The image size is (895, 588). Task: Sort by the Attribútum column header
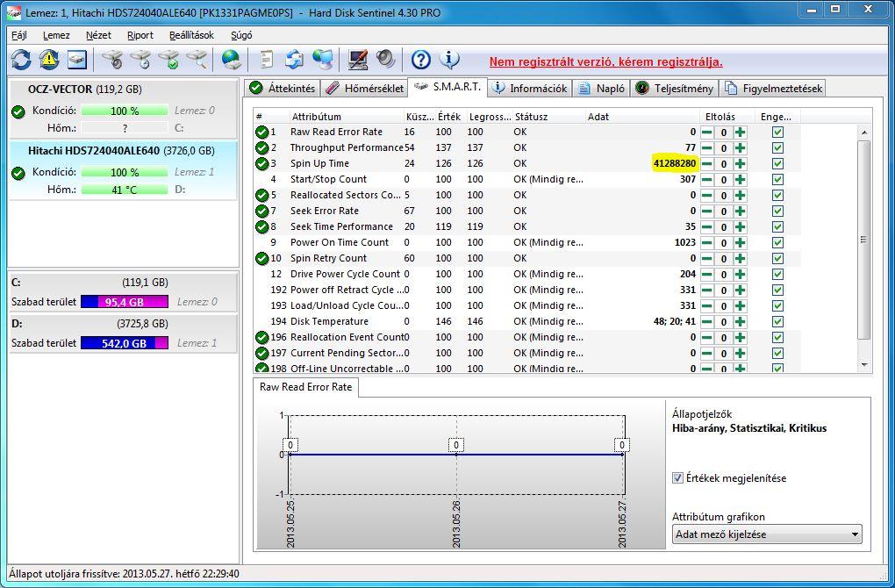(x=347, y=117)
